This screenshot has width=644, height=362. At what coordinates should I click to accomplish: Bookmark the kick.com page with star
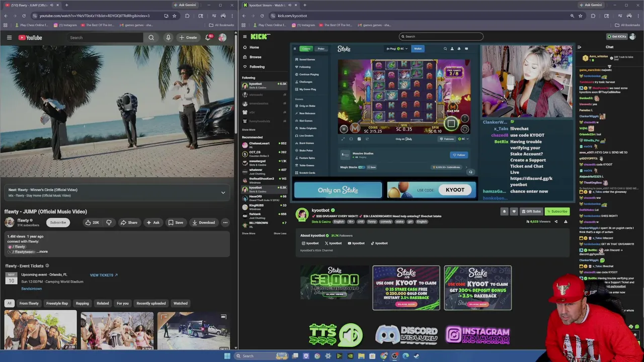point(580,16)
